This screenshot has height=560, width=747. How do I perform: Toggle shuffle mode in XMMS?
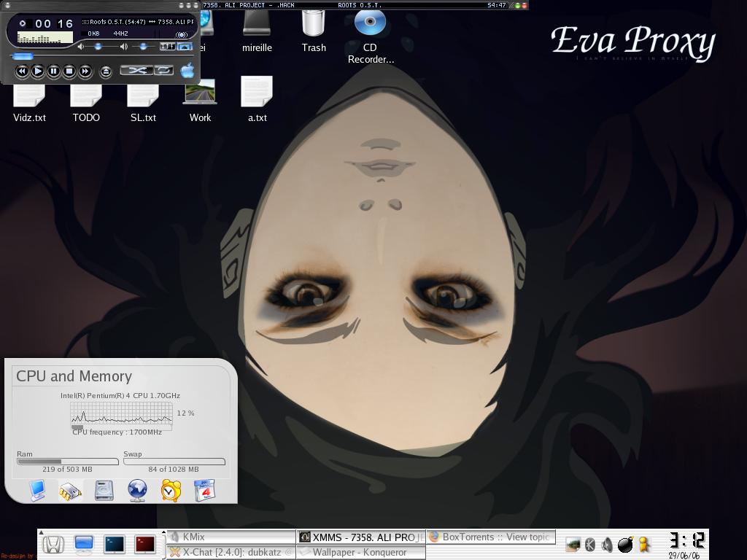136,70
